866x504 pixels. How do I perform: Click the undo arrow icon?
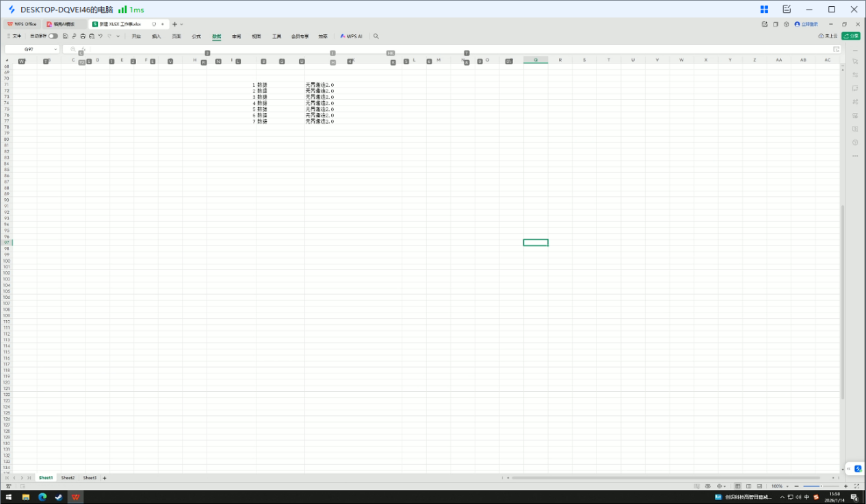(x=101, y=36)
